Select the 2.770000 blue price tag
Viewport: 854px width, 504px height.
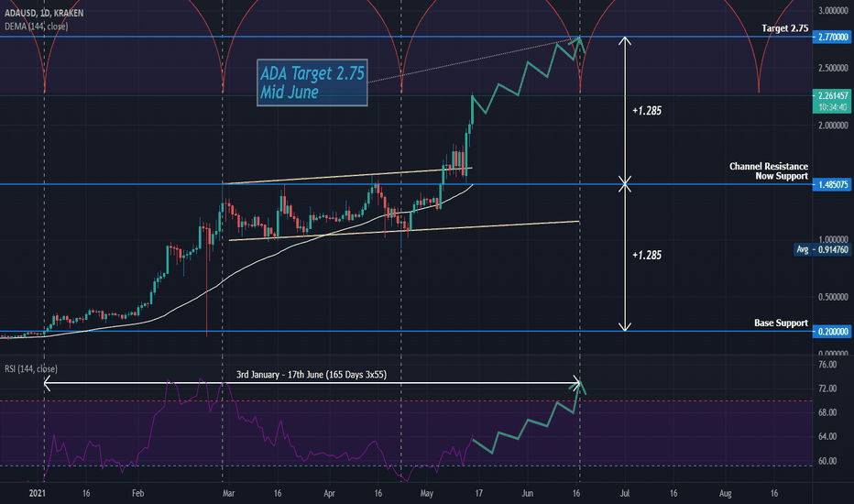tap(832, 37)
